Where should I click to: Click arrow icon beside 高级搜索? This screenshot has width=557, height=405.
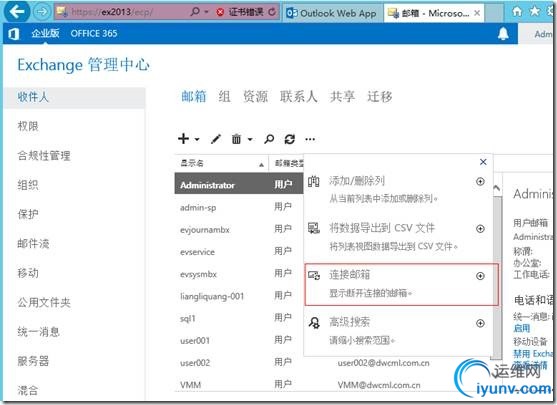(480, 323)
